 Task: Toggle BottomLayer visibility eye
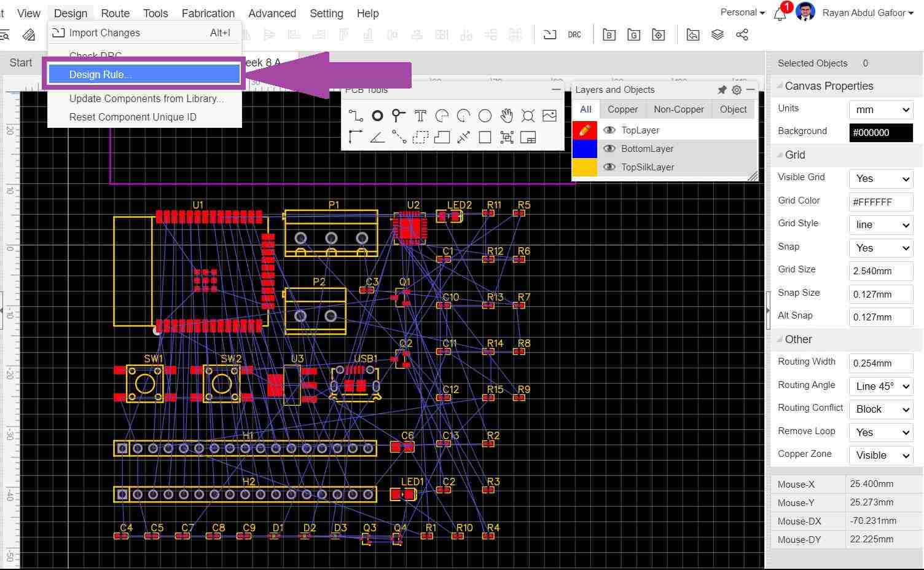click(609, 149)
